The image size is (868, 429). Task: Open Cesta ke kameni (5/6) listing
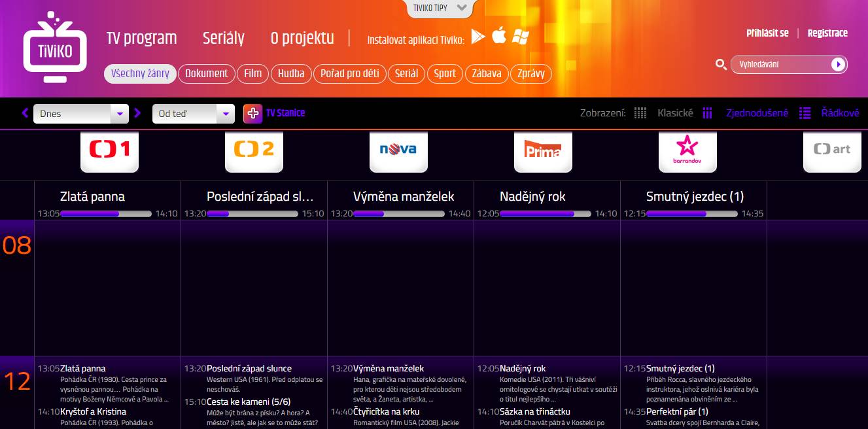[x=249, y=401]
